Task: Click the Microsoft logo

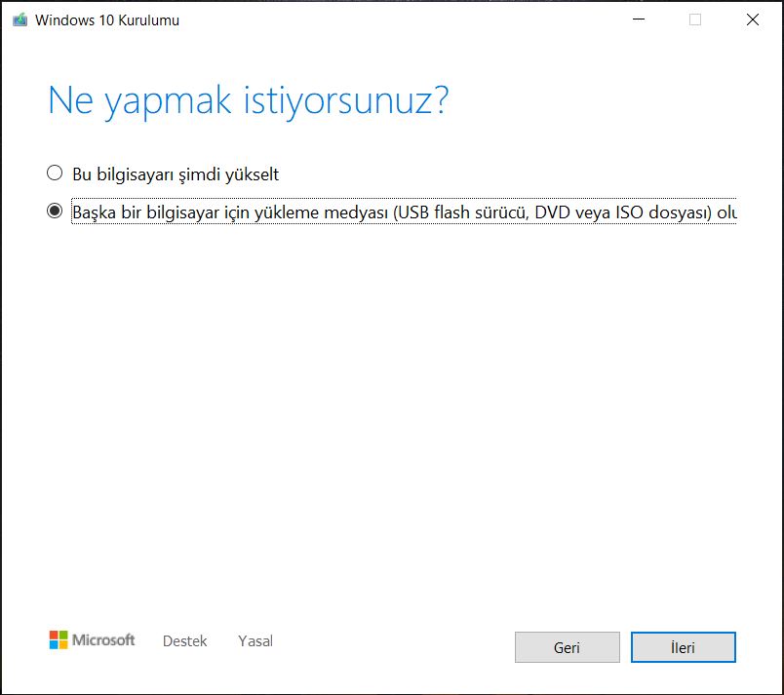Action: [x=92, y=640]
